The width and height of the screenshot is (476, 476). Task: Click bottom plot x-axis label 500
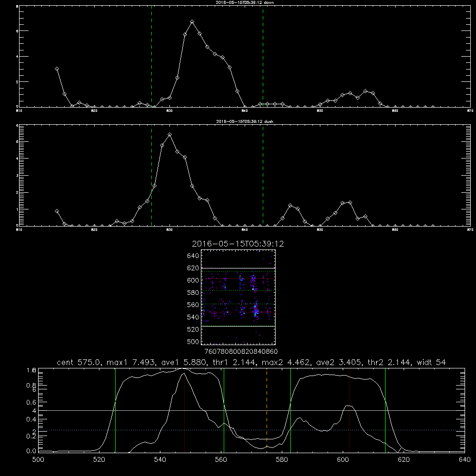(x=38, y=460)
